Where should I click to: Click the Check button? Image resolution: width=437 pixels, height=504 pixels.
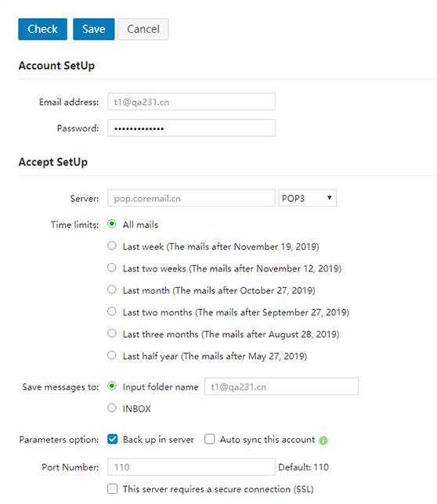click(42, 29)
